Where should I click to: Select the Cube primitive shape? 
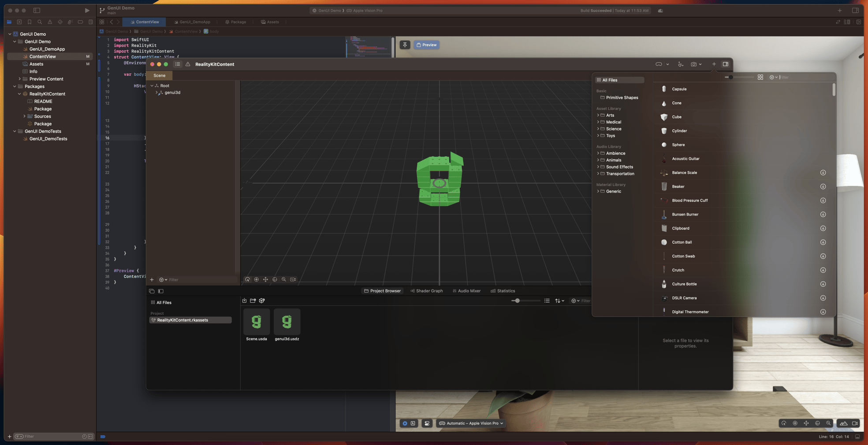coord(743,117)
